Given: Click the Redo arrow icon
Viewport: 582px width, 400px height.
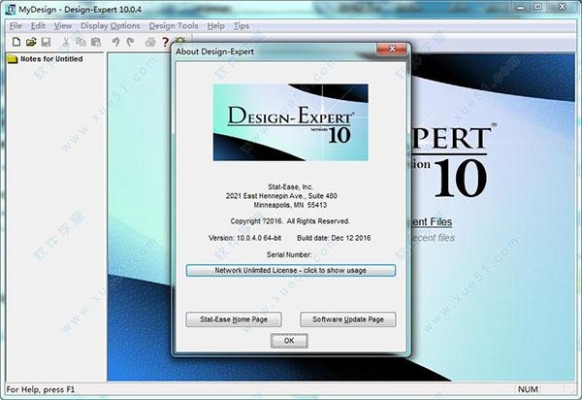Looking at the screenshot, I should [x=130, y=42].
